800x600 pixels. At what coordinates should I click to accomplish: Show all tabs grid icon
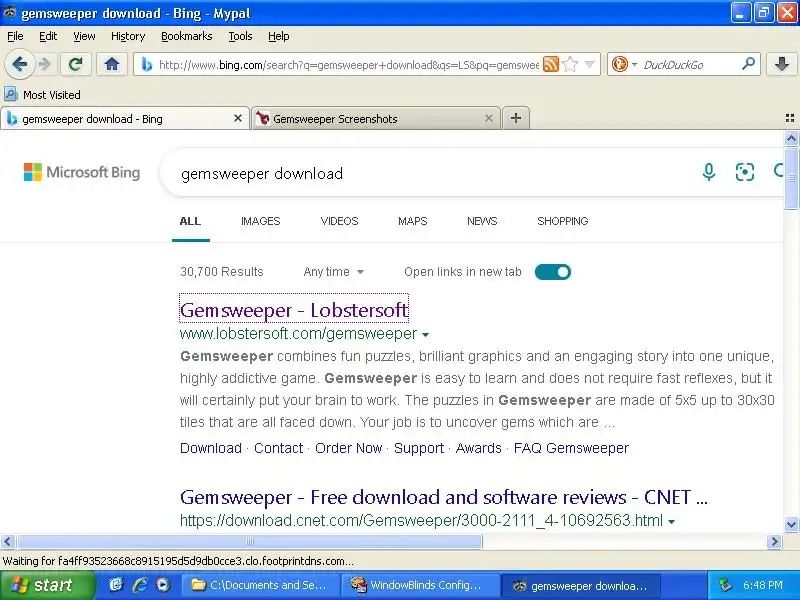(790, 118)
